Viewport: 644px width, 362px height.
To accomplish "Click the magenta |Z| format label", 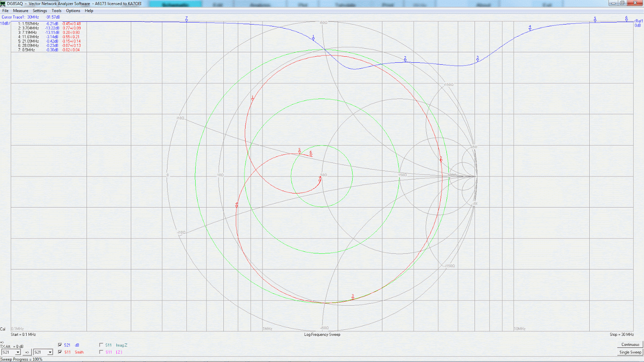I will point(119,352).
